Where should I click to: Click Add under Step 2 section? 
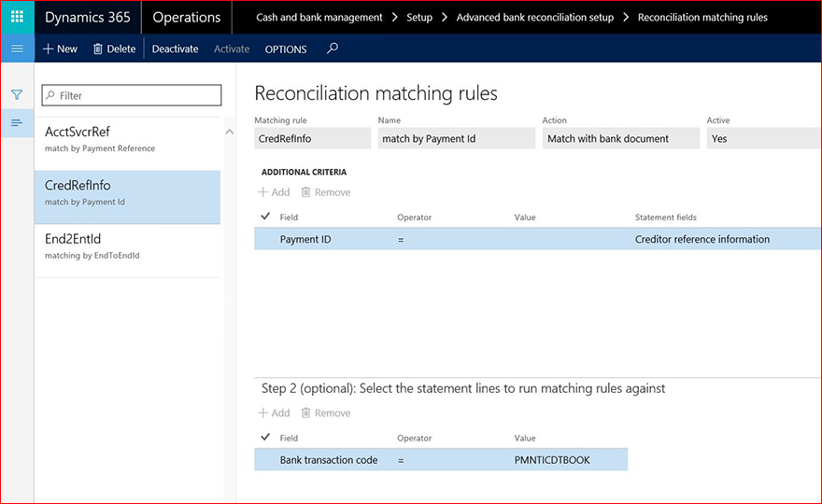[x=274, y=413]
